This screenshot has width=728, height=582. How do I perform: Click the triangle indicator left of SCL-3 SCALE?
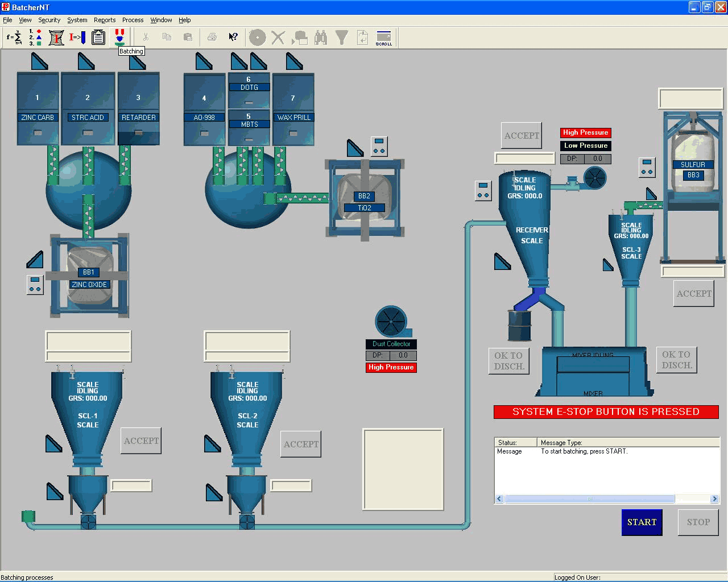pos(608,265)
